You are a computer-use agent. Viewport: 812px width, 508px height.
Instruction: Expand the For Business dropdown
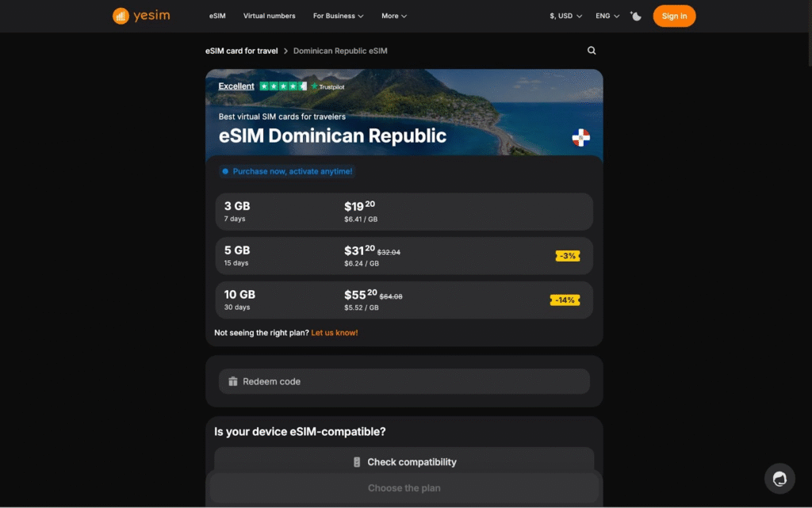(338, 16)
